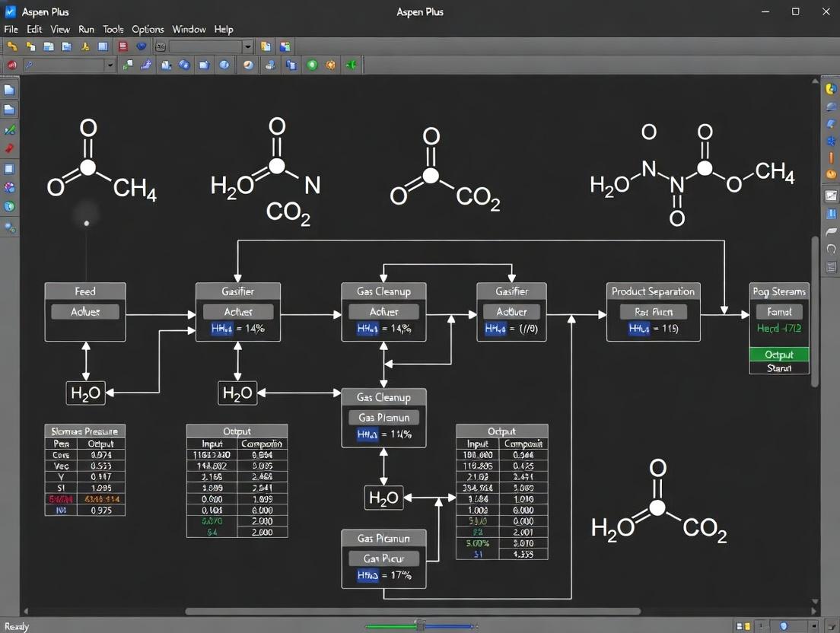Screen dimensions: 840x633
Task: Click the Feed block title
Action: tap(85, 291)
